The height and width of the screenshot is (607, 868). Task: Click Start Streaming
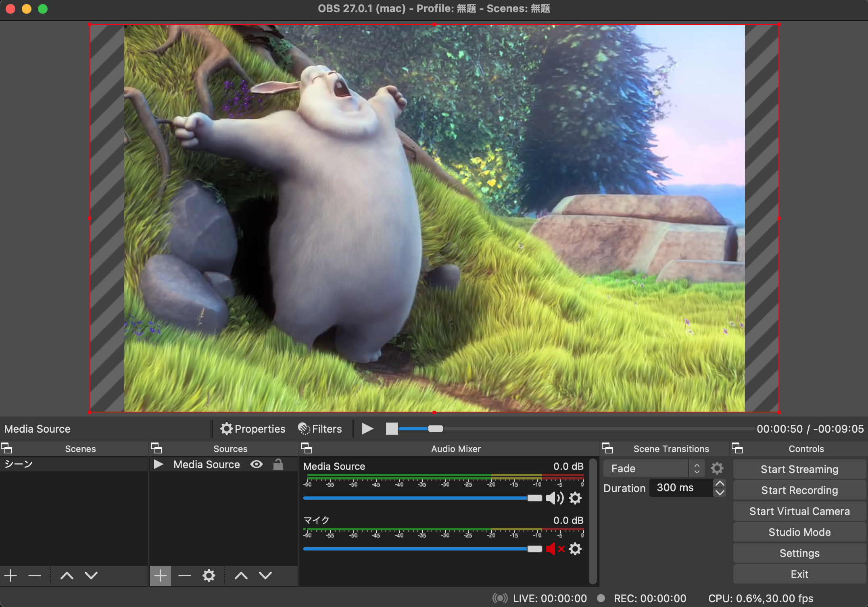tap(799, 469)
